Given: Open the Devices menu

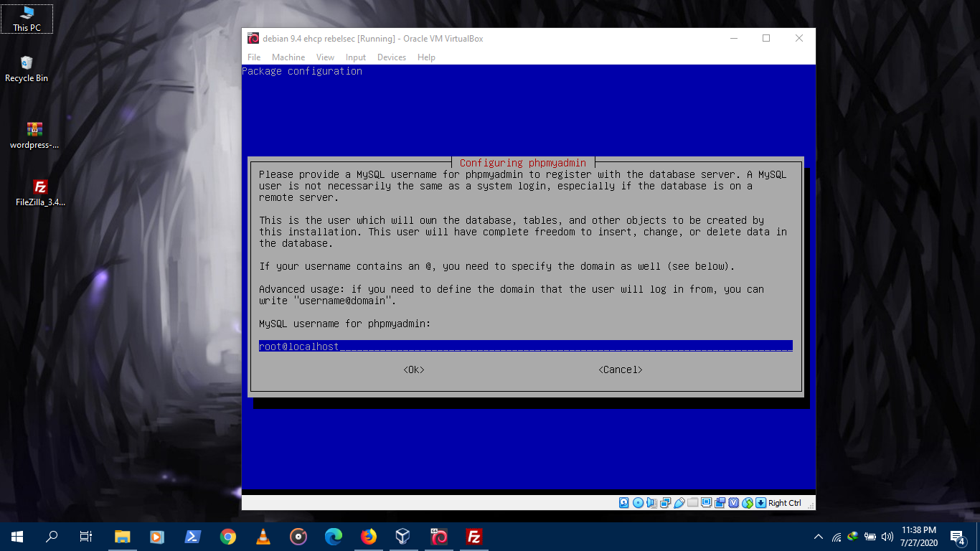Looking at the screenshot, I should pyautogui.click(x=392, y=57).
